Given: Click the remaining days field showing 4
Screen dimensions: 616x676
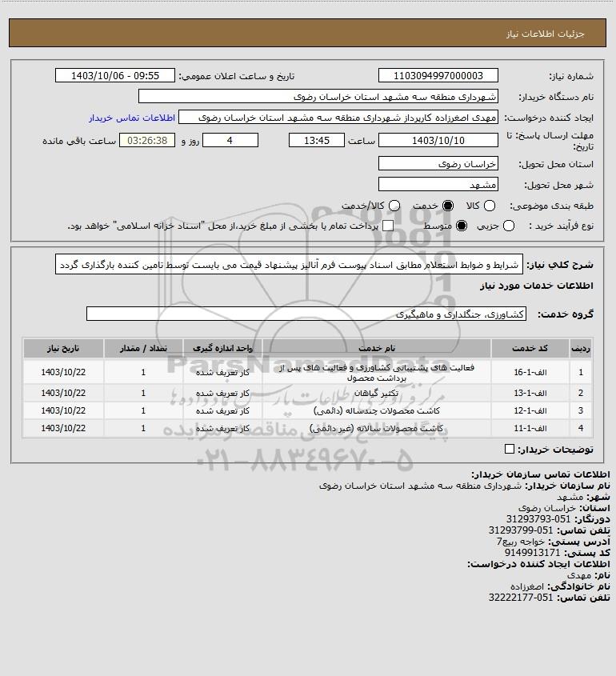Looking at the screenshot, I should [x=230, y=140].
